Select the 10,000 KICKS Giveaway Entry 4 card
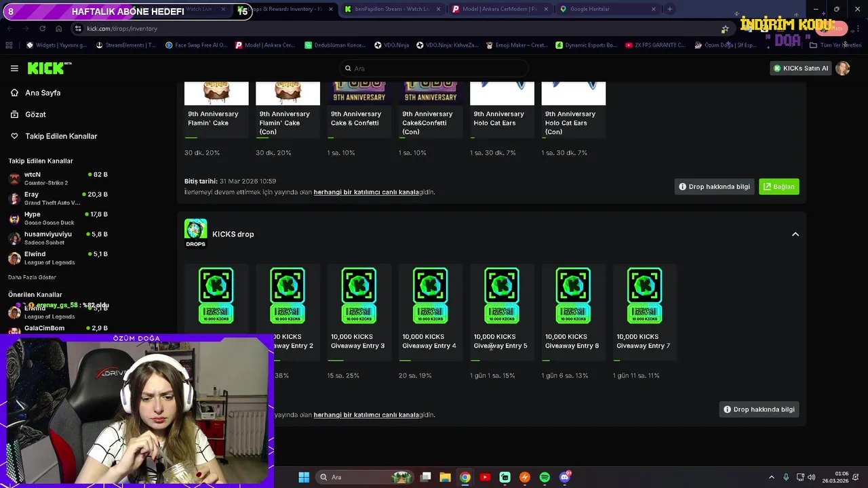Viewport: 868px width, 488px height. click(431, 312)
